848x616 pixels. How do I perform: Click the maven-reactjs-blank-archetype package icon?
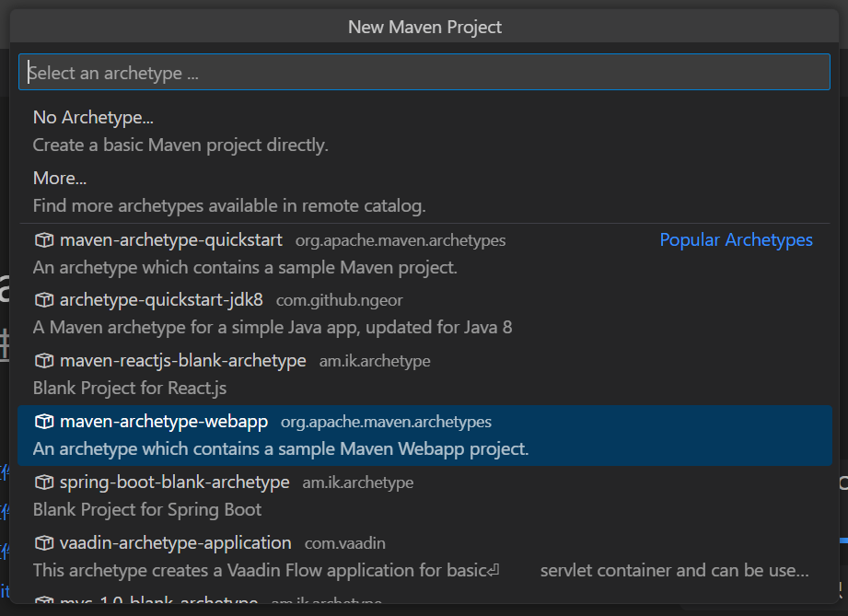tap(43, 361)
